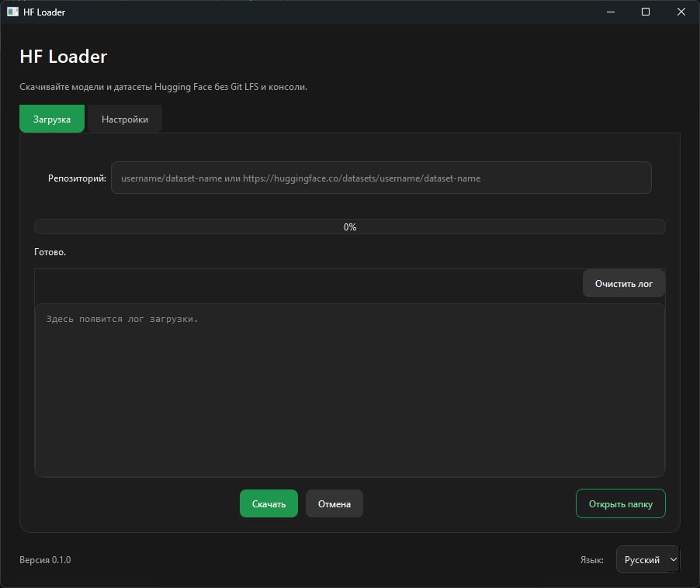Click the Скачивайте модели и датасеты description
Viewport: 700px width, 588px height.
(164, 87)
